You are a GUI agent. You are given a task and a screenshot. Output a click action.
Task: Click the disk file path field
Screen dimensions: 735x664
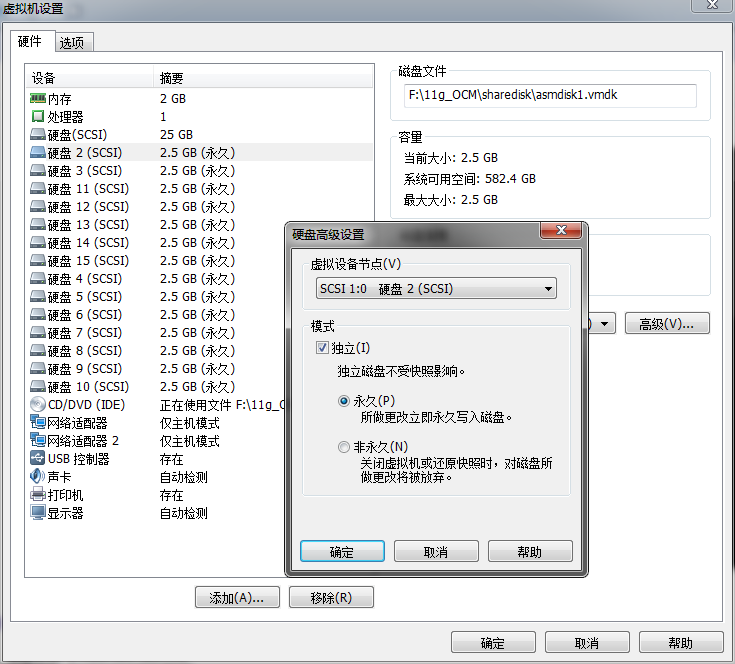tap(550, 96)
